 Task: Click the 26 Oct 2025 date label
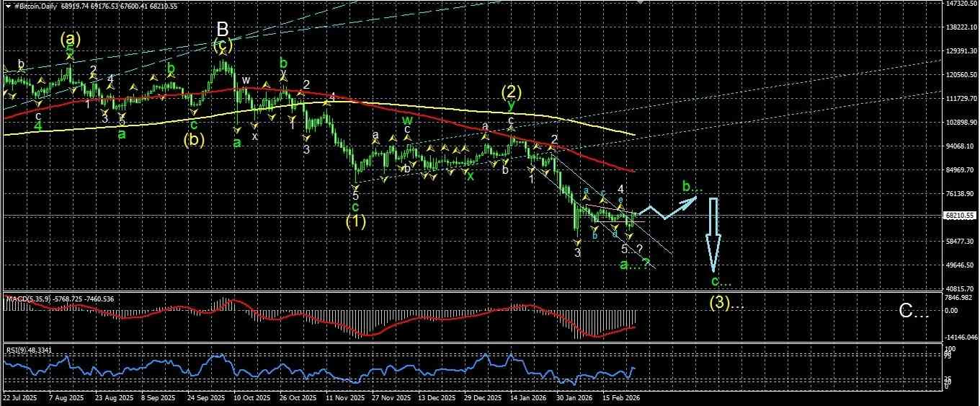[x=298, y=397]
